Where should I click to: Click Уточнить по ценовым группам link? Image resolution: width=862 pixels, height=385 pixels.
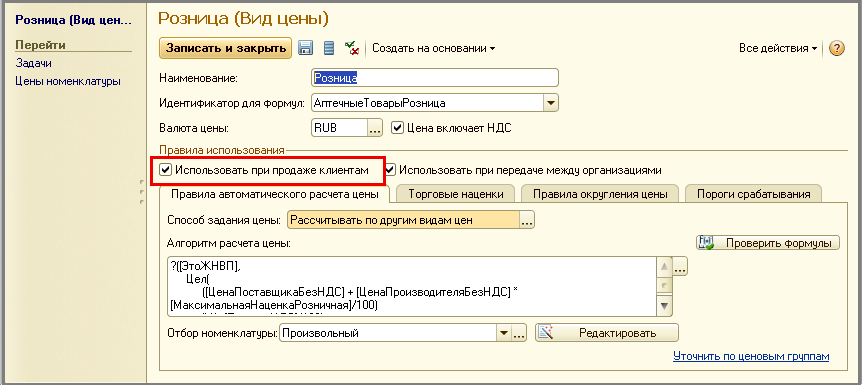coord(751,356)
